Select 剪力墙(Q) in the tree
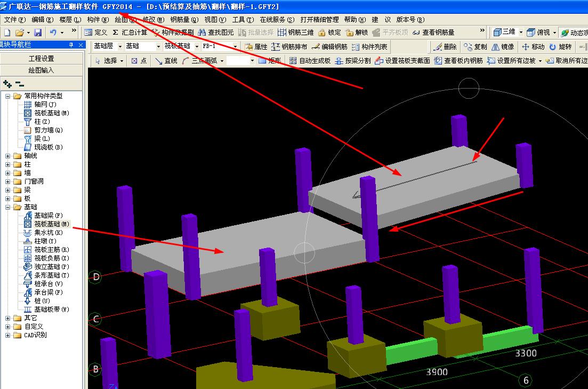This screenshot has height=389, width=588. coord(49,130)
